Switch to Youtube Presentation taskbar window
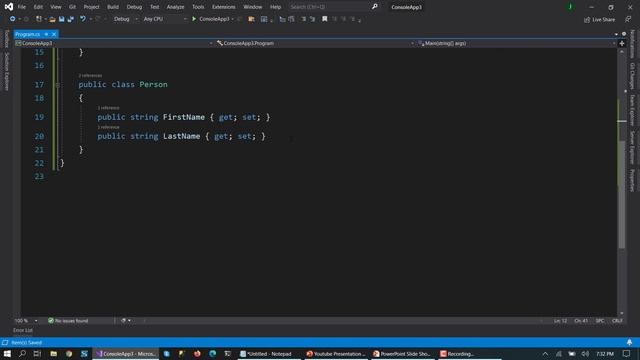Screen dimensions: 640x360 click(336, 354)
